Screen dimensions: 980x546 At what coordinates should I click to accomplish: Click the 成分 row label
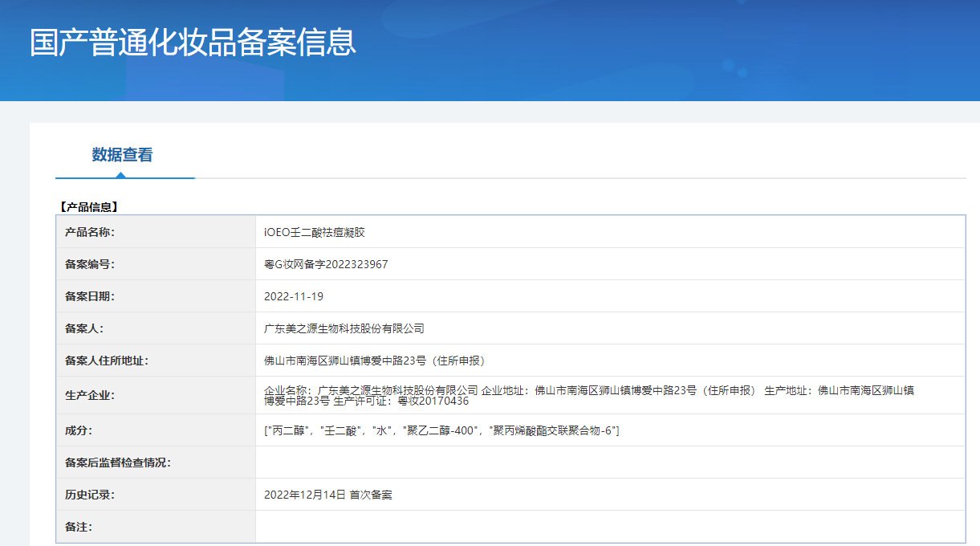point(79,431)
